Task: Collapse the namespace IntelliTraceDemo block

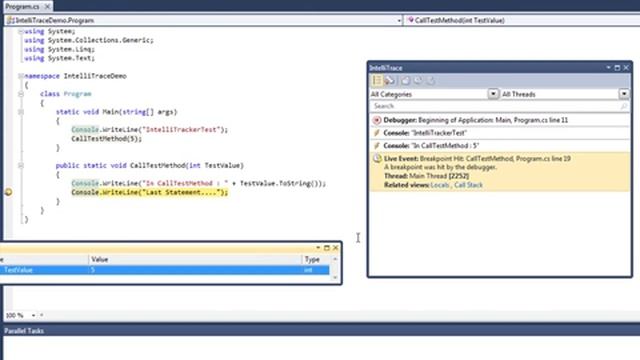Action: 20,76
